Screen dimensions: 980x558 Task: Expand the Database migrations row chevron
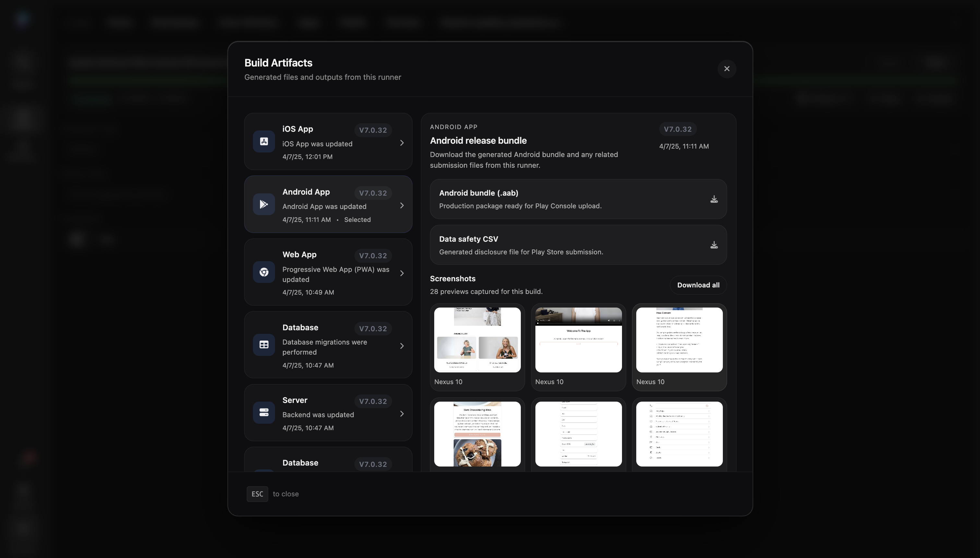pos(402,346)
